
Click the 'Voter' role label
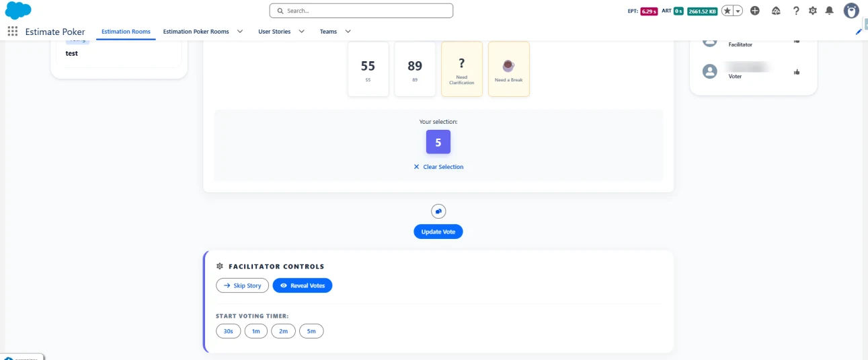point(736,77)
